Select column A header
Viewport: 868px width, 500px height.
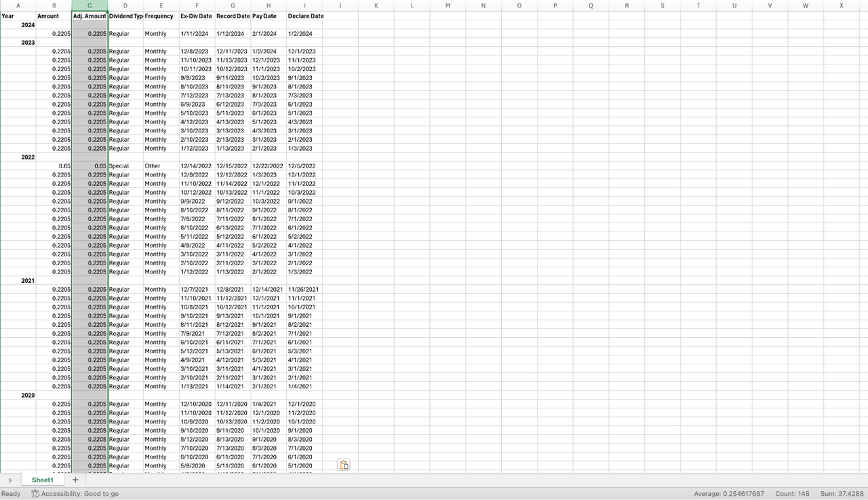coord(18,5)
